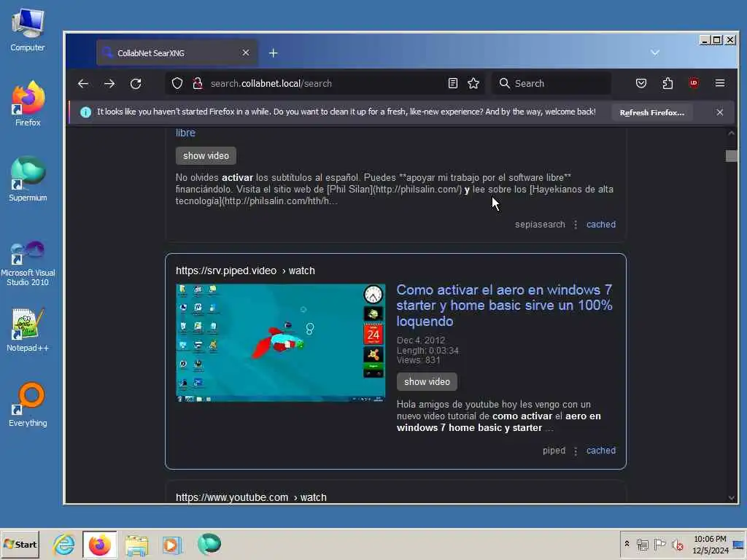The image size is (747, 560).
Task: Click the 'libre' title link
Action: (x=185, y=133)
